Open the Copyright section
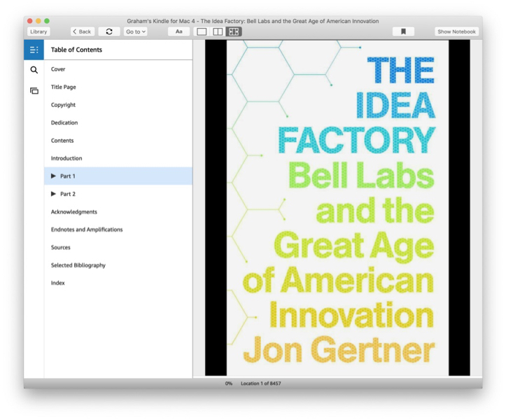This screenshot has height=420, width=506. pos(63,104)
